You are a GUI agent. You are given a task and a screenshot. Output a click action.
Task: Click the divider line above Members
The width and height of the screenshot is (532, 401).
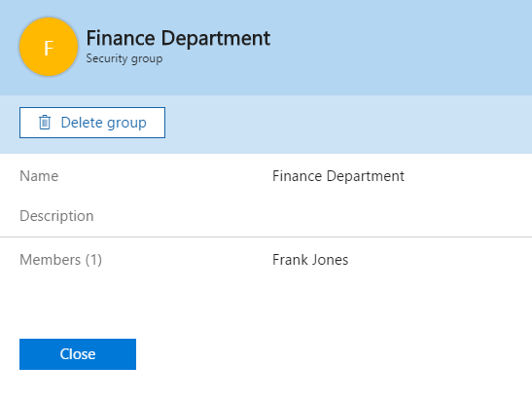pos(266,237)
